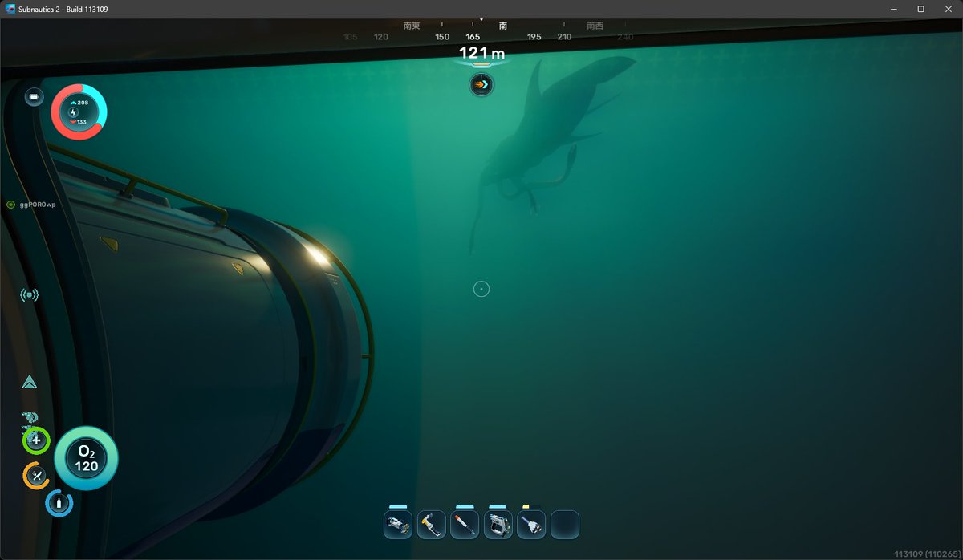Click the red and cyan power ring gauge
The height and width of the screenshot is (560, 963).
(x=79, y=112)
